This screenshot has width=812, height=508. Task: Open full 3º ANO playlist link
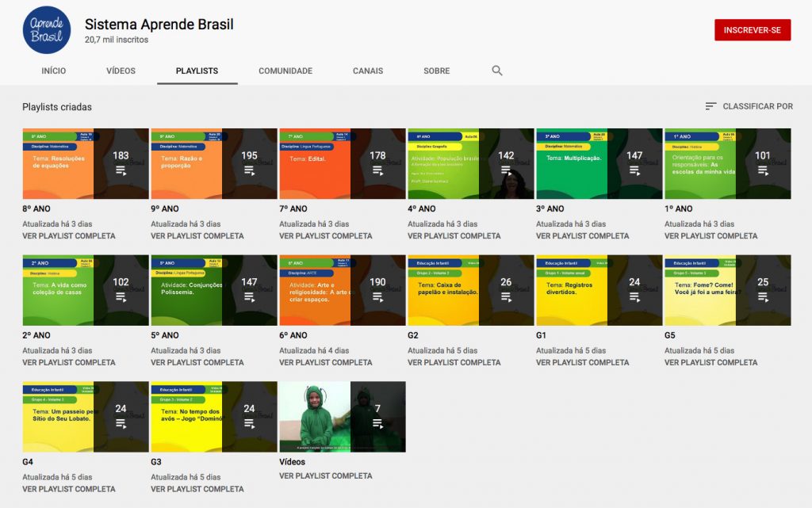pos(583,236)
